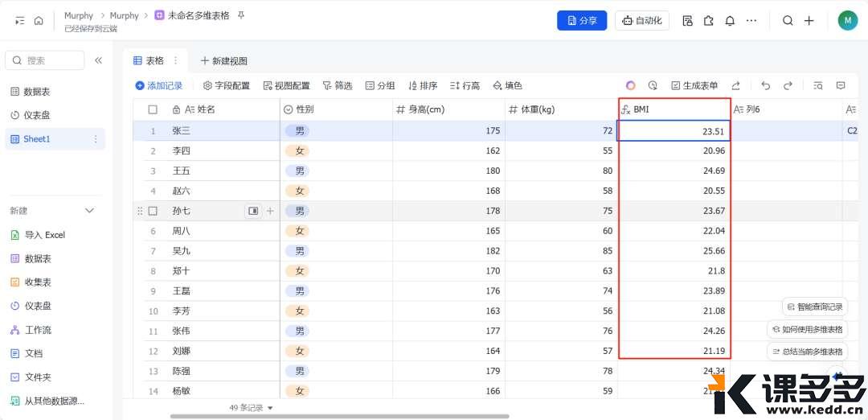Collapse the sidebar with double-arrow
This screenshot has width=868, height=420.
(98, 60)
